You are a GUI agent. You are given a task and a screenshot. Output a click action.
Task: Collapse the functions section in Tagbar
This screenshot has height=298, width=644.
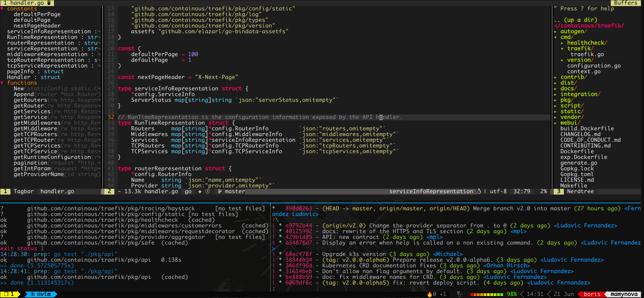[x=2, y=83]
